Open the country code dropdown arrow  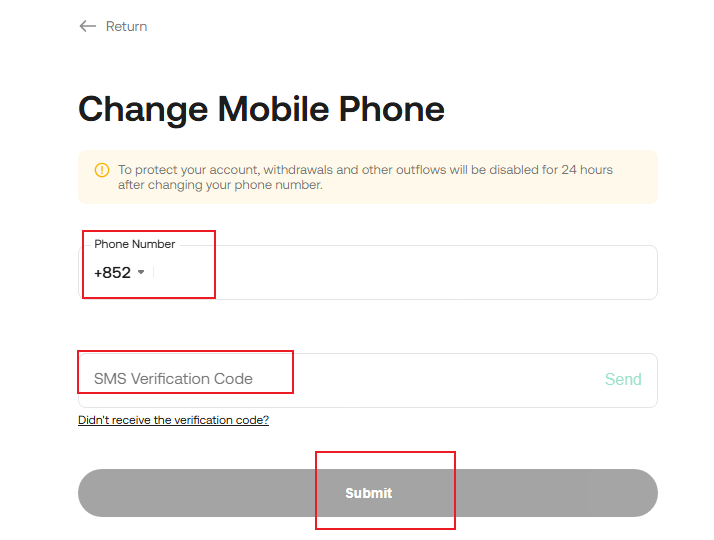141,272
